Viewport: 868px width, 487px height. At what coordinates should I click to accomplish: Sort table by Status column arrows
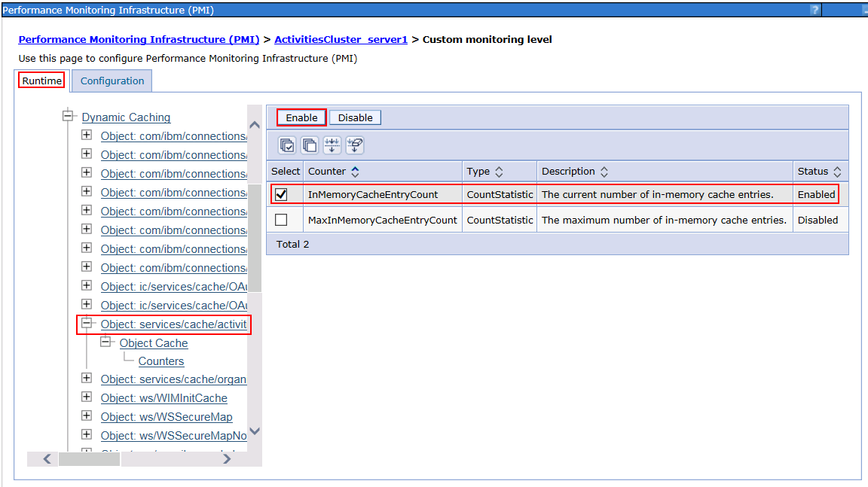[837, 172]
